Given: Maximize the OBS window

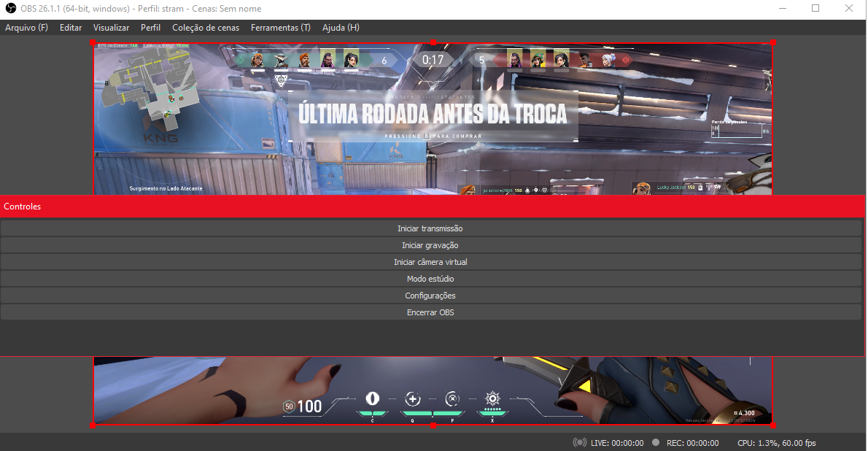Looking at the screenshot, I should (815, 8).
